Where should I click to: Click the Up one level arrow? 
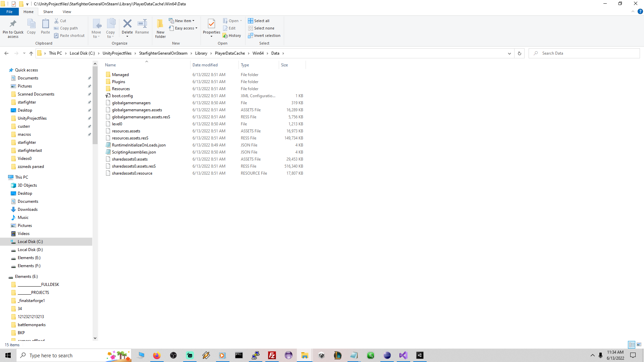pos(31,53)
